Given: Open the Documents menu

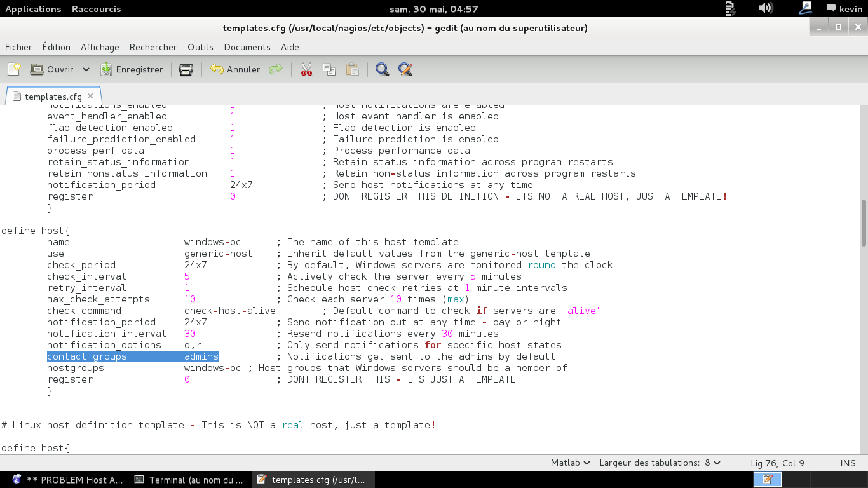Looking at the screenshot, I should [x=247, y=47].
